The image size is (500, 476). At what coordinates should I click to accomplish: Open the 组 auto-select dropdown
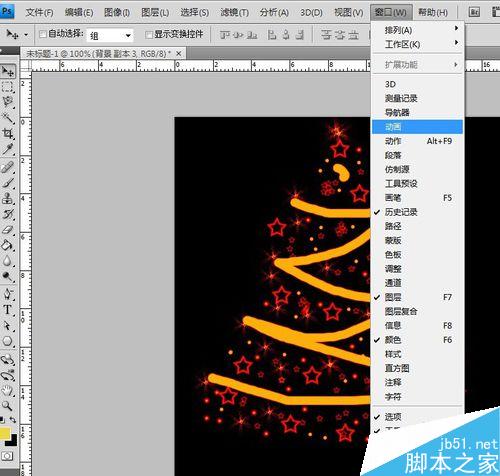[x=110, y=35]
